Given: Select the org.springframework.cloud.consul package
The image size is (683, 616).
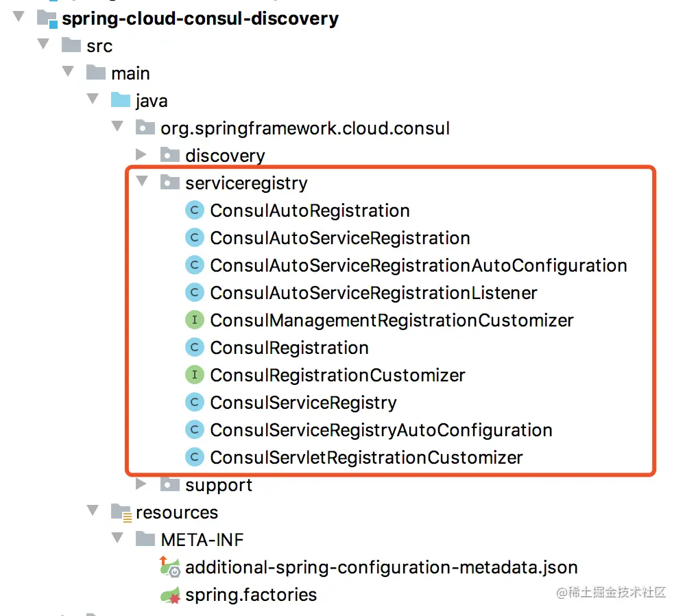Looking at the screenshot, I should coord(305,128).
